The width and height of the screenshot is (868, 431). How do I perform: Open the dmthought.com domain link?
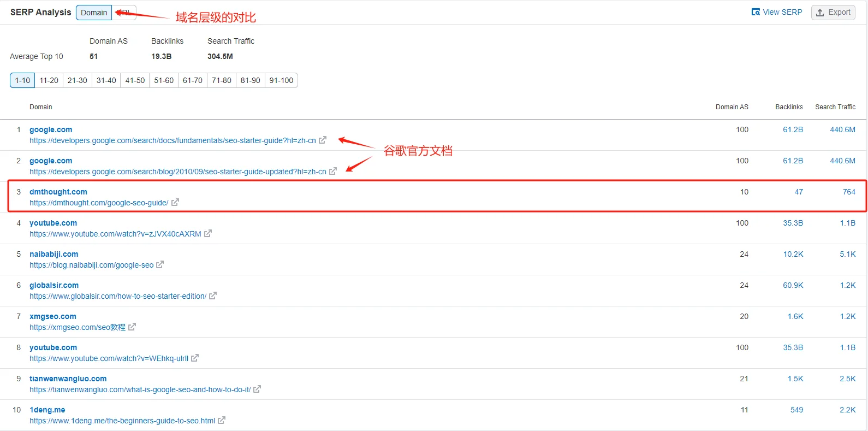pos(58,192)
